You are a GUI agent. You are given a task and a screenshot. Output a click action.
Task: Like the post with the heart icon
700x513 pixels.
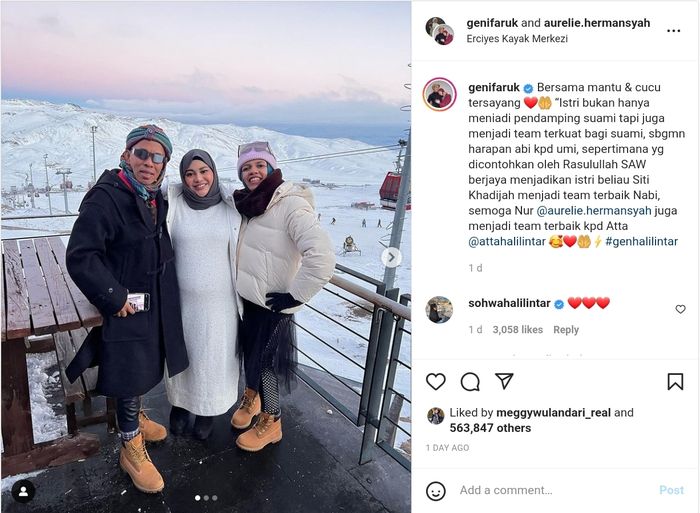pos(436,382)
